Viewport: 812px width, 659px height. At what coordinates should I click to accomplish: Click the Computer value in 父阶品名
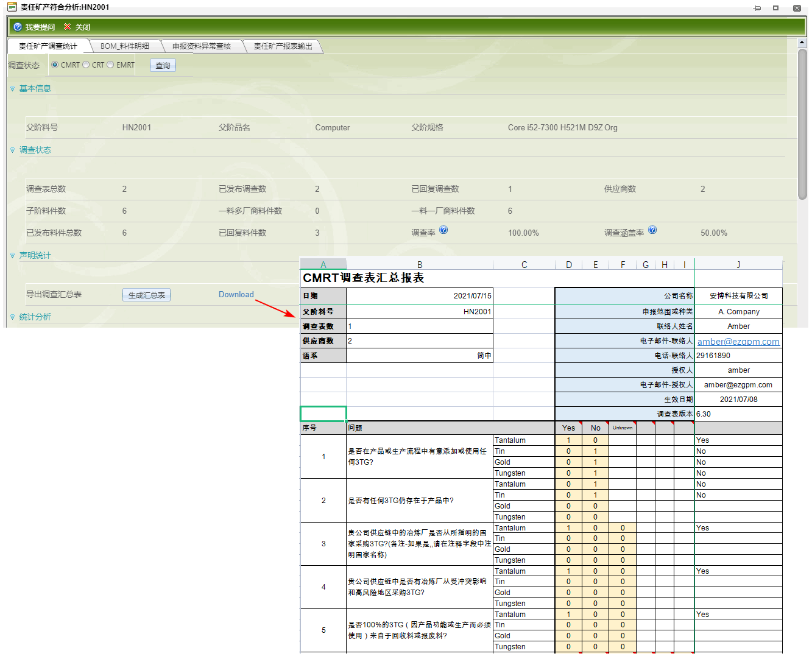coord(333,127)
